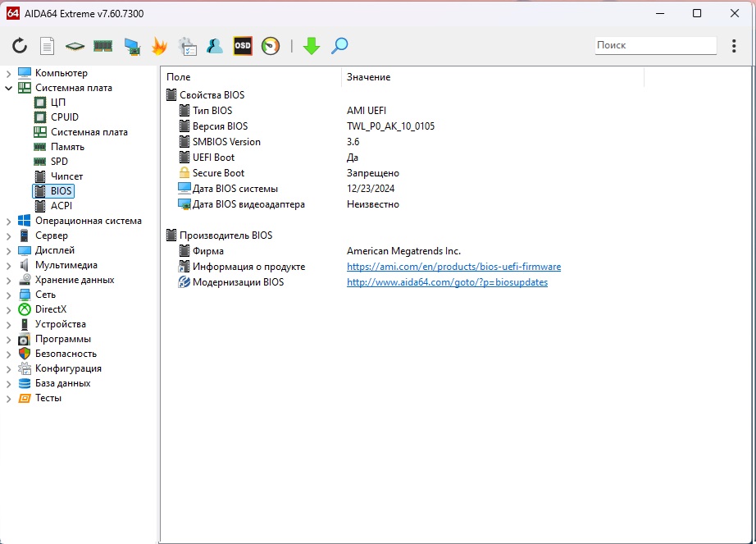The height and width of the screenshot is (544, 756).
Task: Expand the Мультимедиа tree node
Action: [x=9, y=265]
